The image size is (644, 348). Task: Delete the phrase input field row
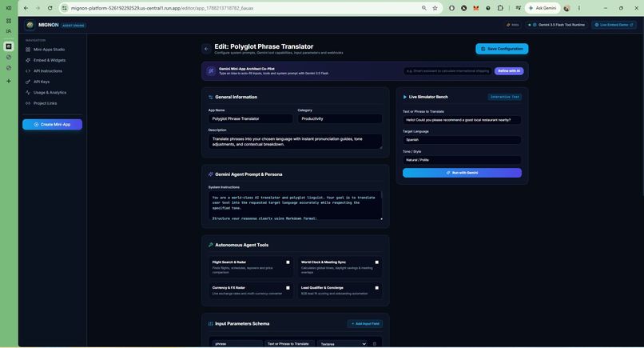[375, 344]
